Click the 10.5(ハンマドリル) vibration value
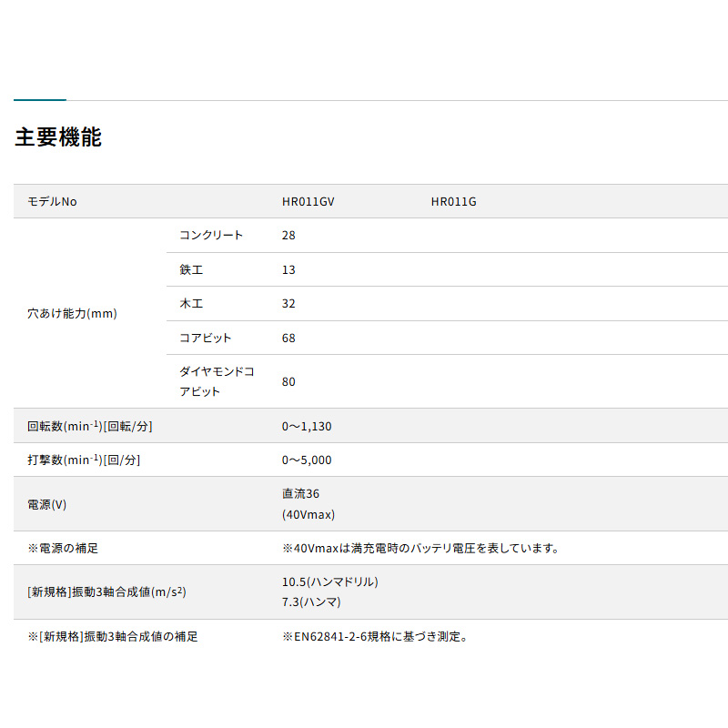This screenshot has width=728, height=728. click(x=329, y=581)
